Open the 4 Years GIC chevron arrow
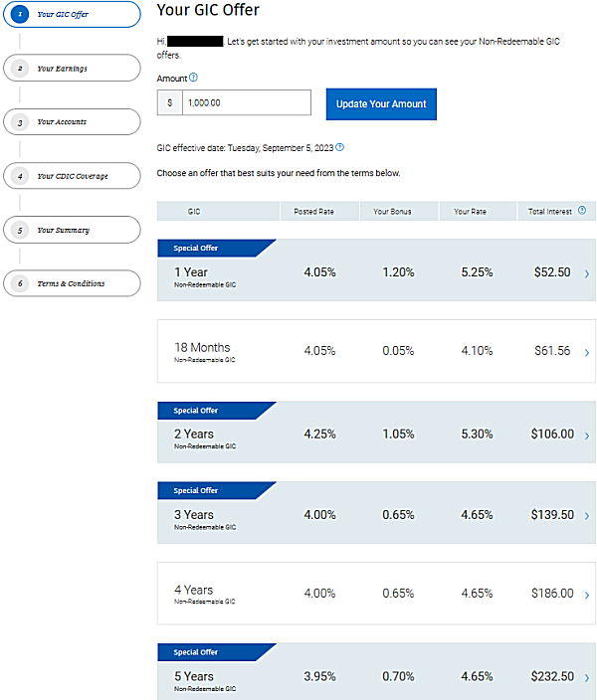This screenshot has height=700, width=597. click(586, 595)
